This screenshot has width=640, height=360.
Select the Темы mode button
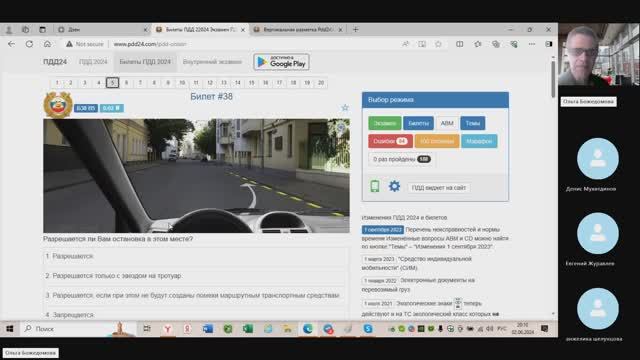point(473,123)
